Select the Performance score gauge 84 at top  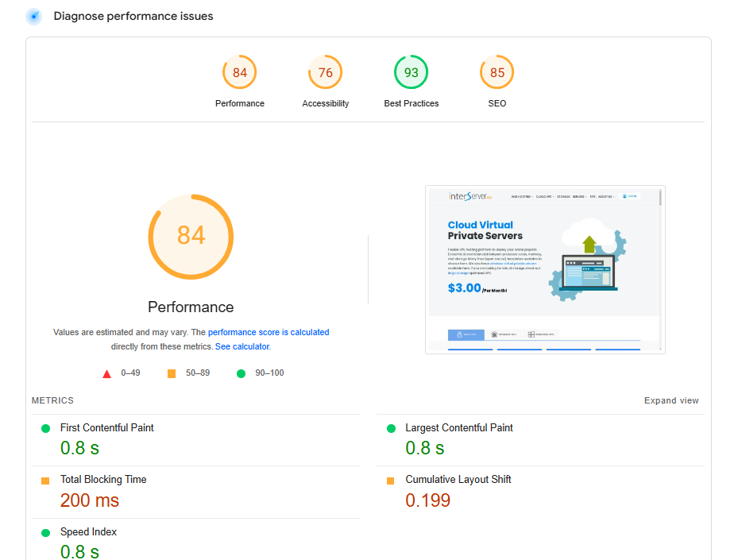tap(240, 72)
